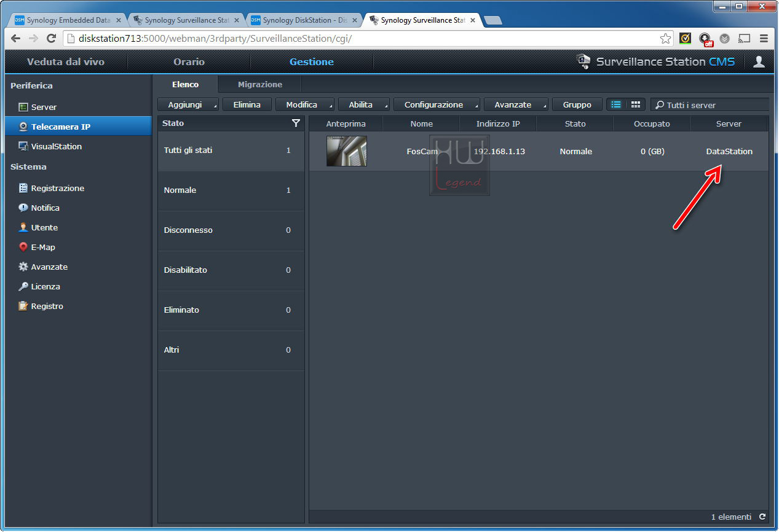Click the extension icon with the red off badge
Screen dimensions: 779x532
click(x=706, y=39)
